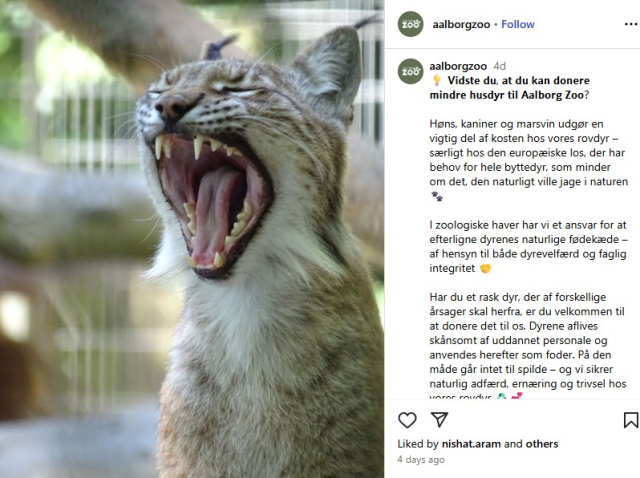Image resolution: width=640 pixels, height=478 pixels.
Task: Follow the aalborgzoo account
Action: click(x=518, y=24)
